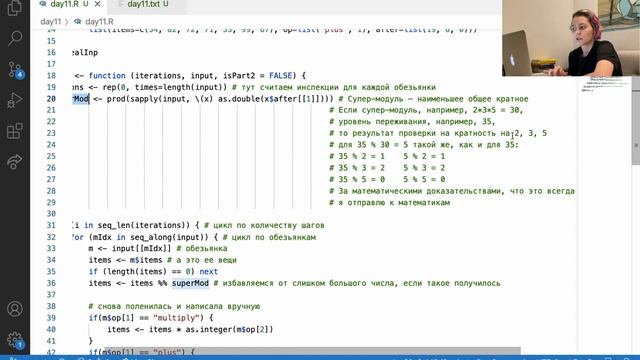This screenshot has width=640, height=360.
Task: Click as.integer(m$op[2]) on line 40
Action: (x=229, y=329)
